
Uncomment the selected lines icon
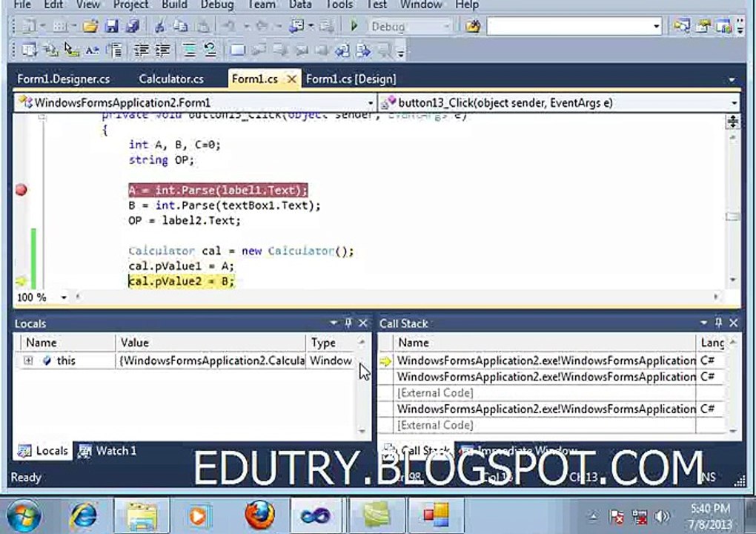[x=210, y=50]
